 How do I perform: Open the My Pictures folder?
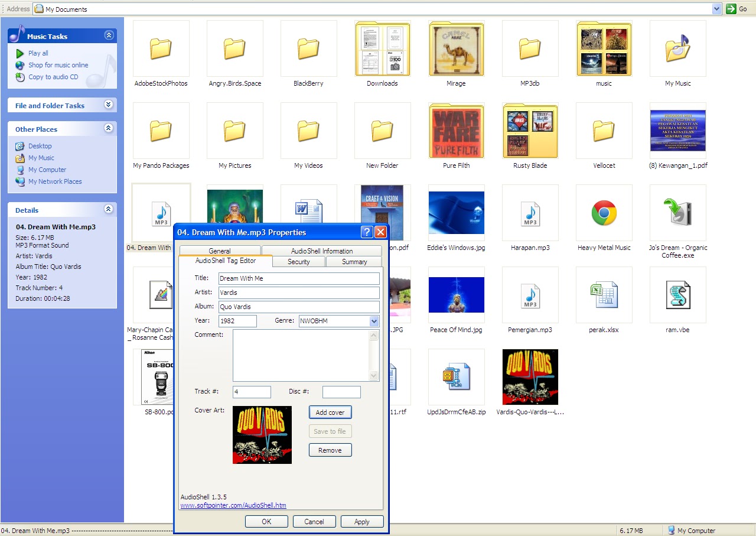[x=234, y=131]
